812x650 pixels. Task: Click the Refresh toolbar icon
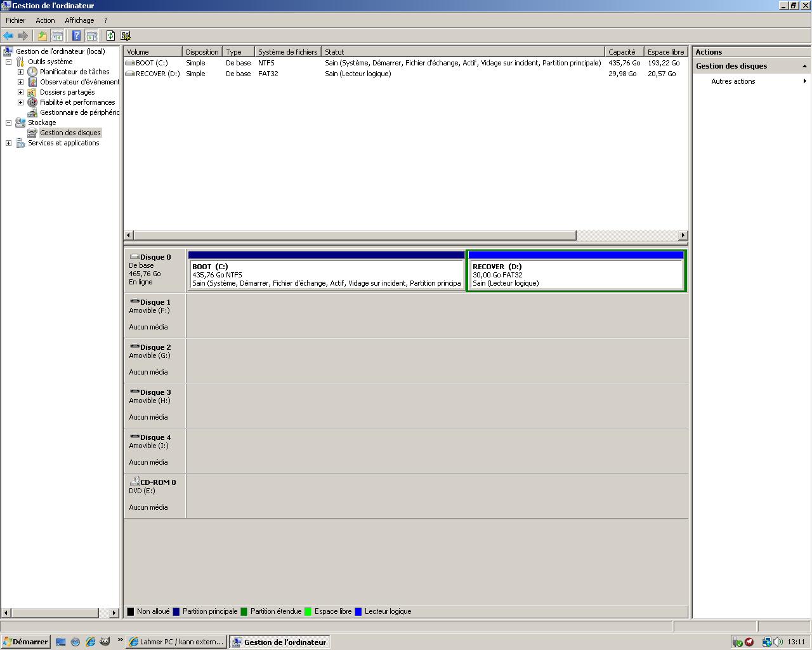click(x=110, y=36)
